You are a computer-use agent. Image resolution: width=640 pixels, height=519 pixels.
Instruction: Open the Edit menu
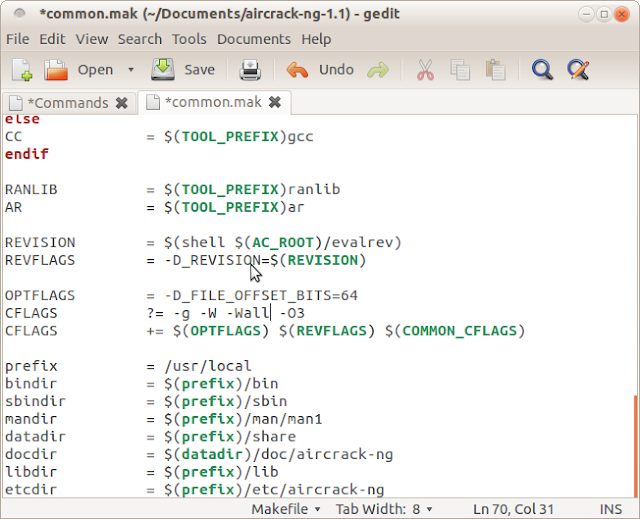[x=52, y=39]
